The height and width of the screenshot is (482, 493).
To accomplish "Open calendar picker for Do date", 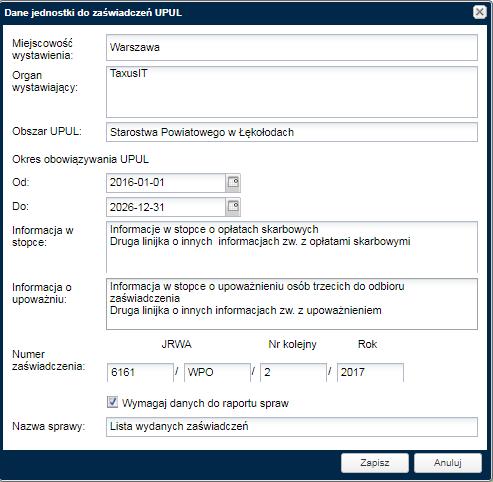I will tap(233, 207).
